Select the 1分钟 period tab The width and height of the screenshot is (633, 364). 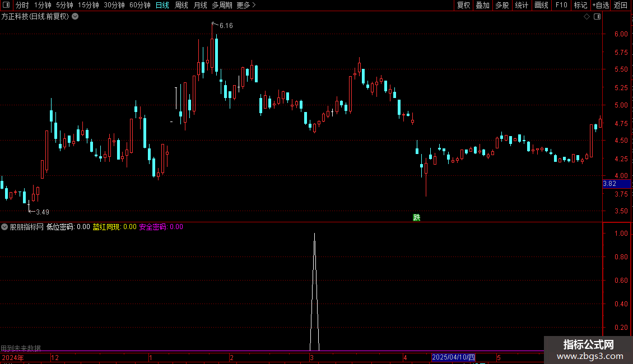(43, 5)
